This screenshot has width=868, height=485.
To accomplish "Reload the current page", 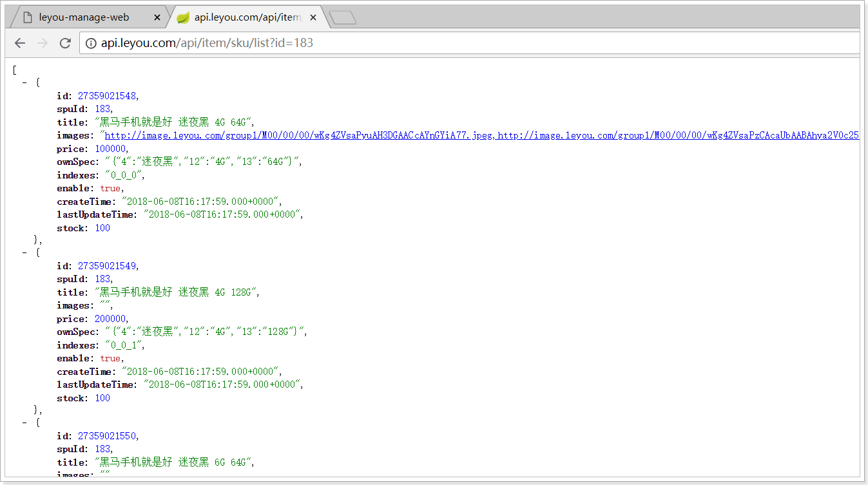I will click(x=65, y=43).
